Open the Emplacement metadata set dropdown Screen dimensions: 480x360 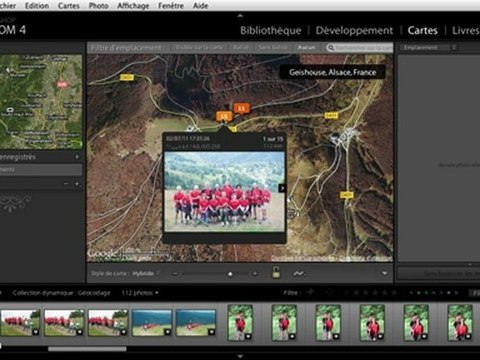click(429, 47)
